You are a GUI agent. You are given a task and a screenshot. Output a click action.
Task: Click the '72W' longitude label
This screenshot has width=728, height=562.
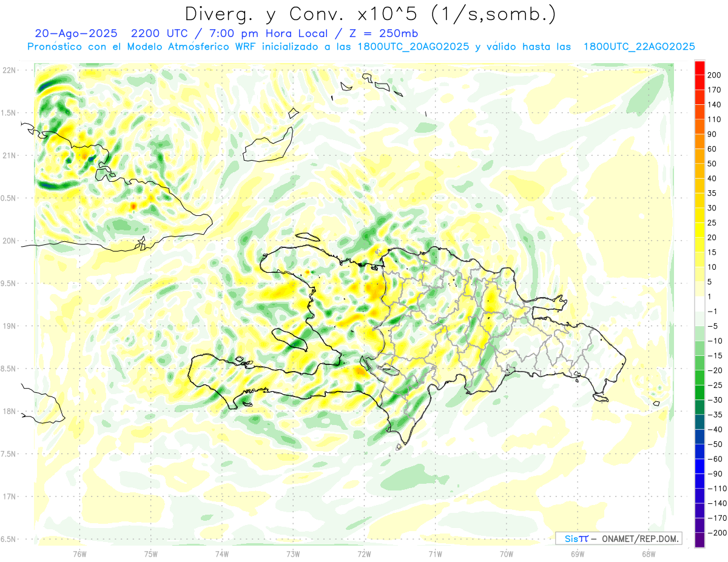pos(364,554)
